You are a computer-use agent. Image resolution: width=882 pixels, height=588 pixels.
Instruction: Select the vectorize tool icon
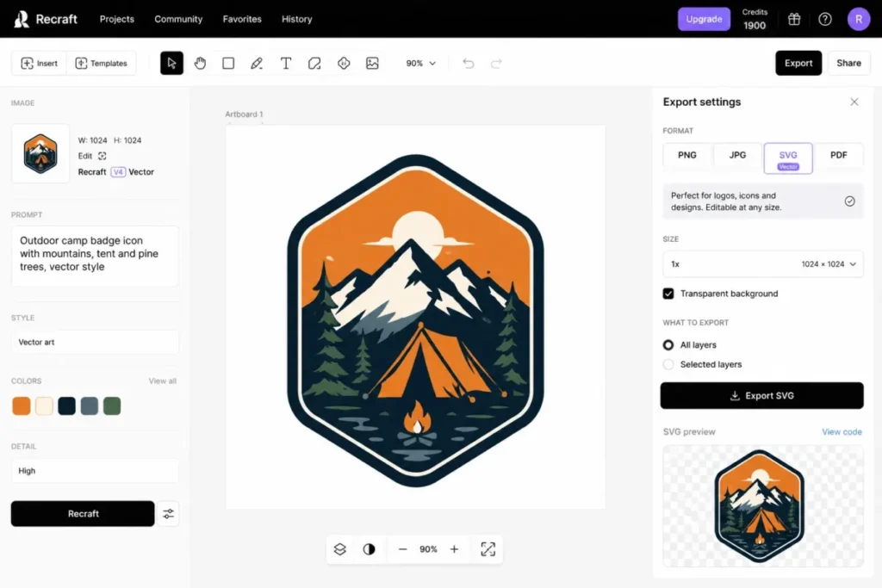pos(344,63)
